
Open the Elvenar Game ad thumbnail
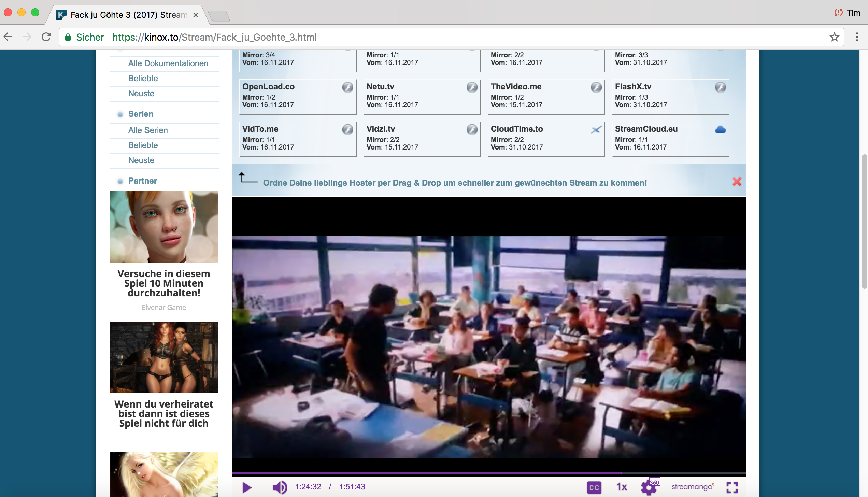click(x=164, y=227)
